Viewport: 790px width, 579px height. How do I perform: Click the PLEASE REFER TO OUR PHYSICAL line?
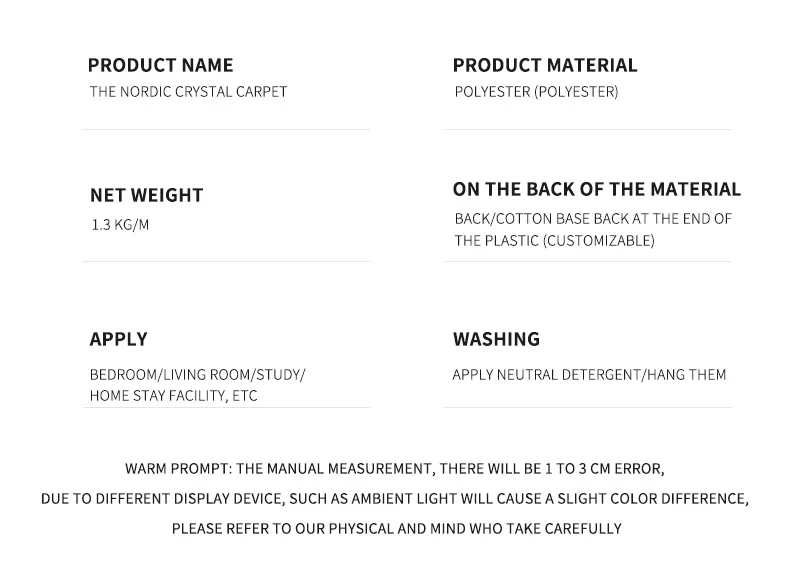coord(396,529)
